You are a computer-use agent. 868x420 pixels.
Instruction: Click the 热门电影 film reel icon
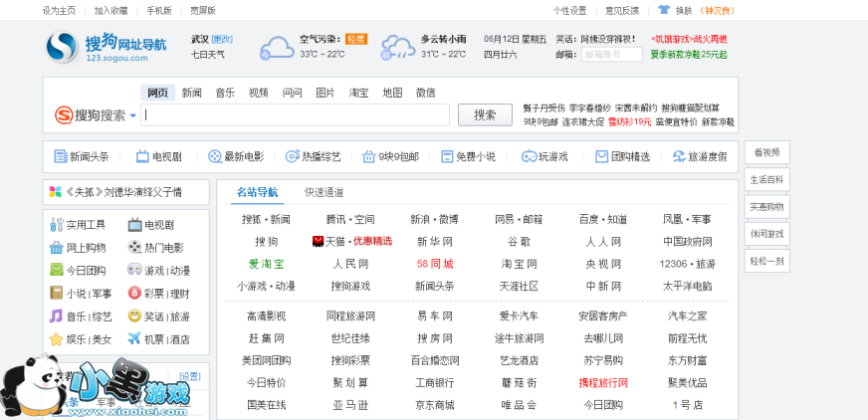click(134, 248)
